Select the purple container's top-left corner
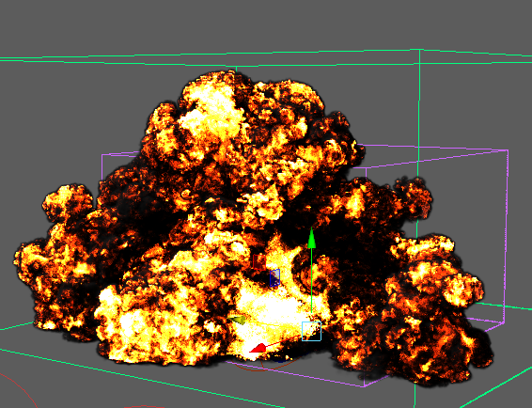The image size is (532, 408). tap(102, 155)
